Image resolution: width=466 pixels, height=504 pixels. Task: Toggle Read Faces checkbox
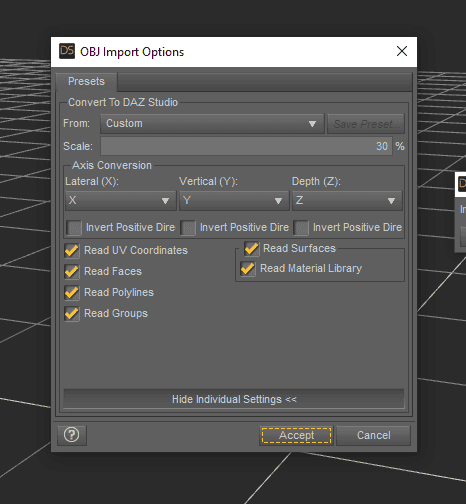pos(72,271)
